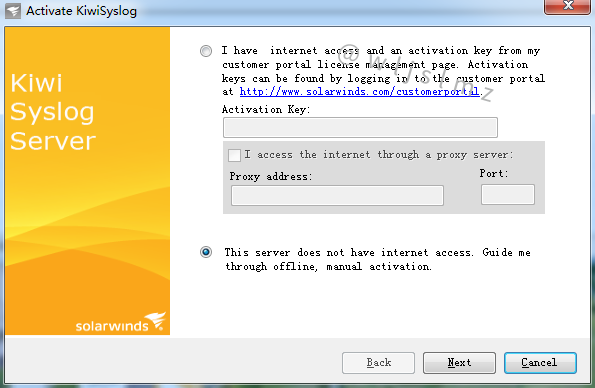Enable the proxy server checkbox
595x388 pixels.
pyautogui.click(x=234, y=155)
